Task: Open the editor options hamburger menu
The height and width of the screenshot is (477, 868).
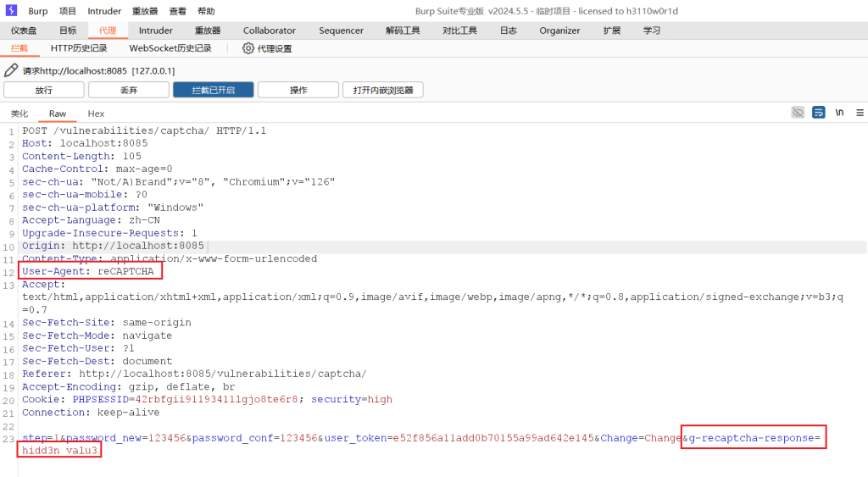Action: coord(860,113)
